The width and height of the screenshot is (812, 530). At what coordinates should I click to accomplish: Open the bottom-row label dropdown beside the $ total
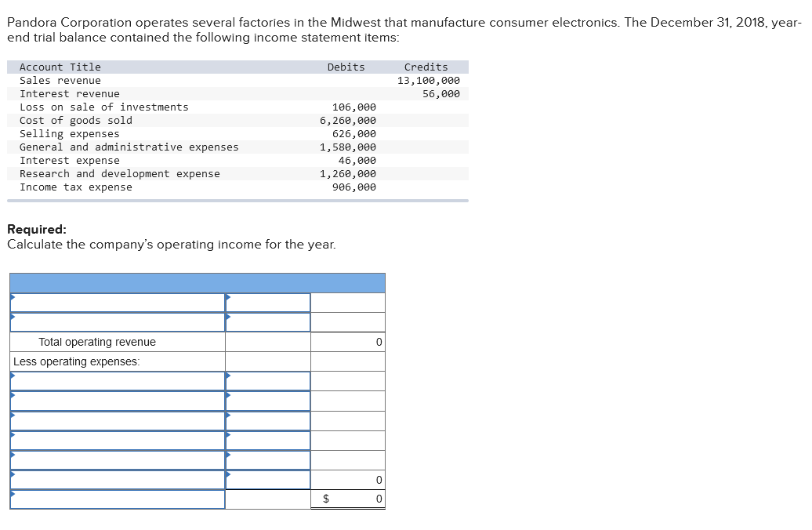[118, 499]
